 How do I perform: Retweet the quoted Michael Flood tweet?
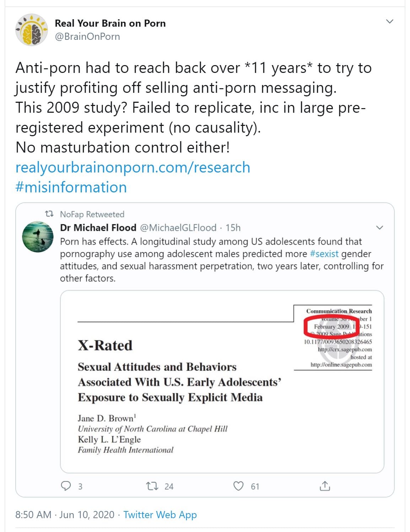tap(152, 486)
